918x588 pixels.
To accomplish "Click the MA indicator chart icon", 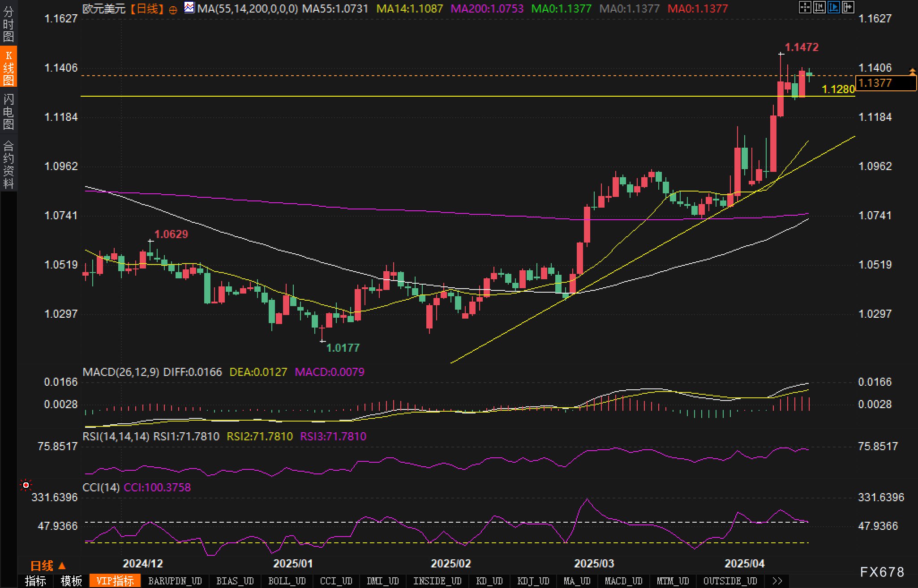I will coord(189,8).
